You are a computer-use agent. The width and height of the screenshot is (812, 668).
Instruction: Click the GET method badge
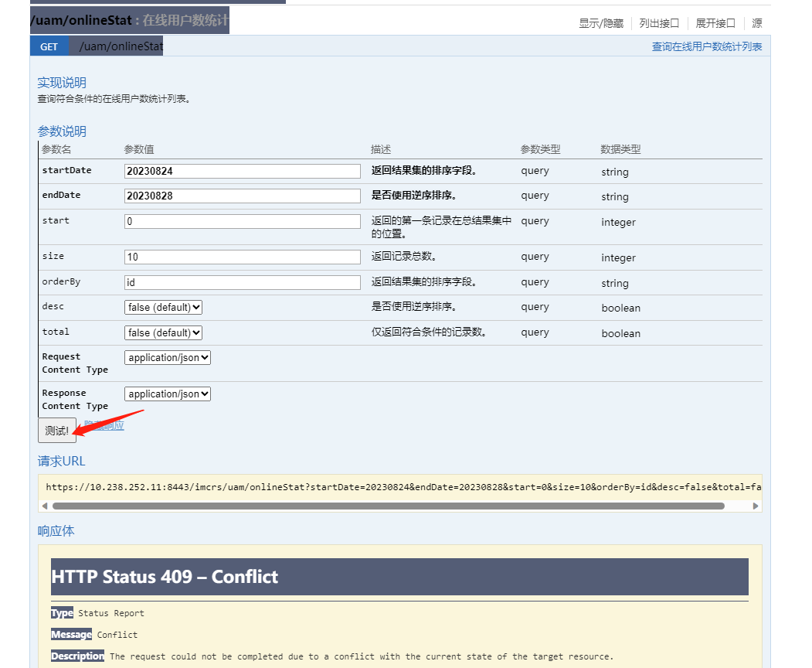pos(49,46)
